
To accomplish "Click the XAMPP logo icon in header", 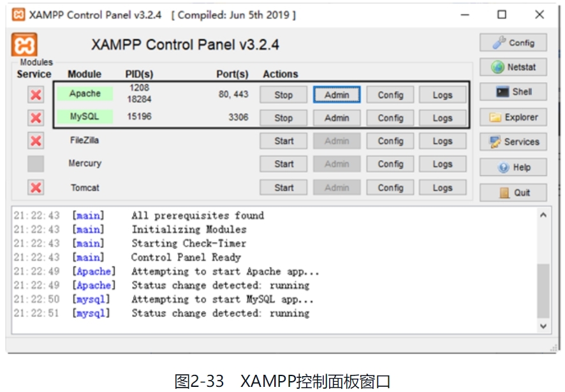I will click(24, 45).
